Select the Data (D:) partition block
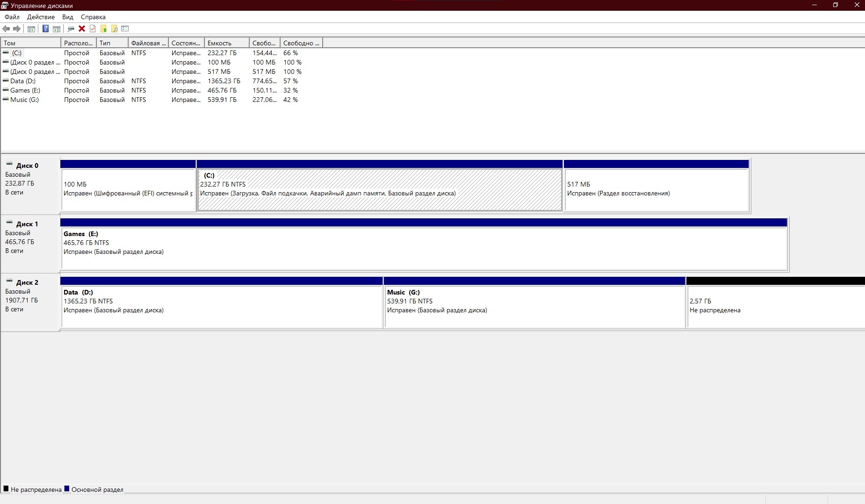Viewport: 865px width, 504px height. tap(222, 303)
